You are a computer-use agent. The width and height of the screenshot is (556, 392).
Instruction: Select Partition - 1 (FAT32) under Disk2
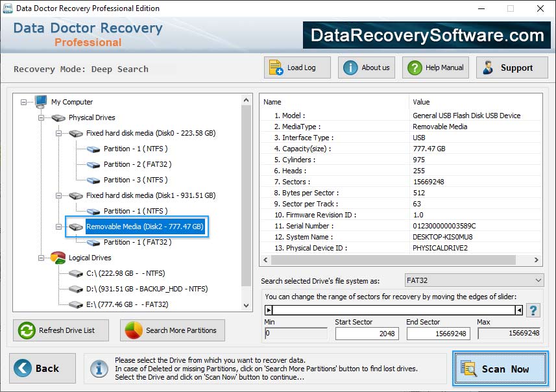coord(136,242)
